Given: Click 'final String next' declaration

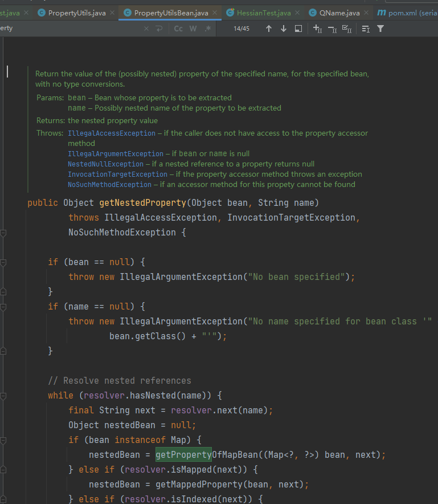Looking at the screenshot, I should tap(112, 410).
